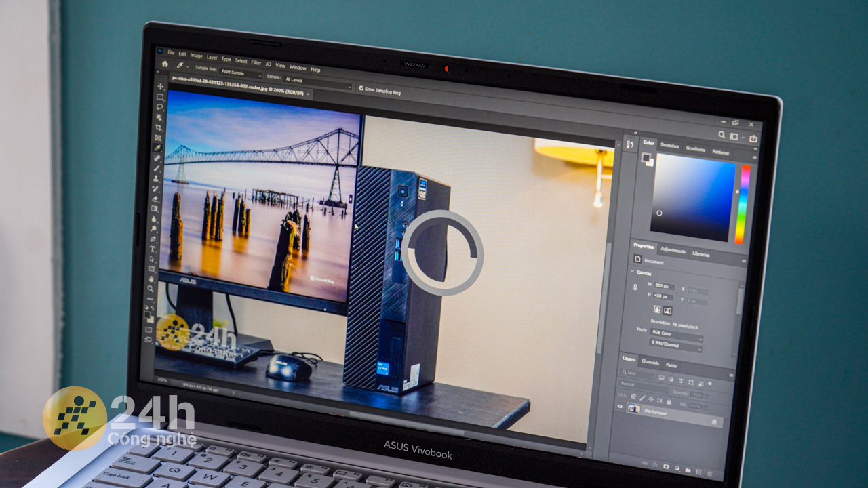Open the Color panel options menu

tap(754, 157)
